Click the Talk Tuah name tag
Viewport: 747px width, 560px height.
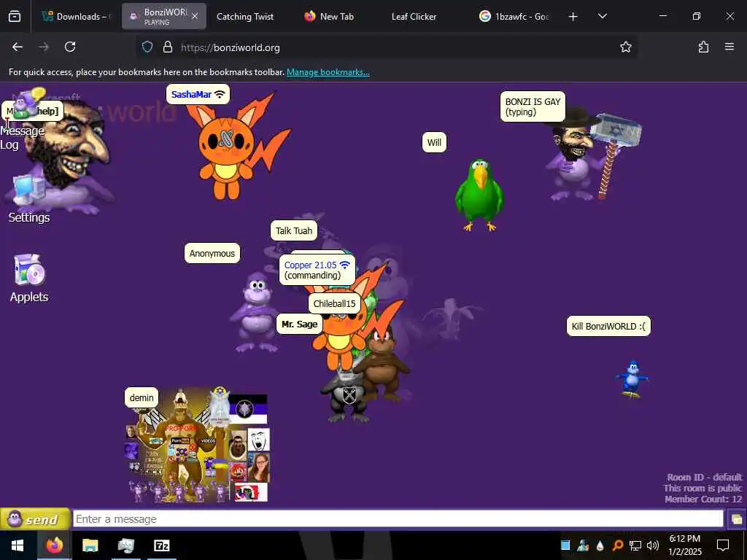pos(293,231)
